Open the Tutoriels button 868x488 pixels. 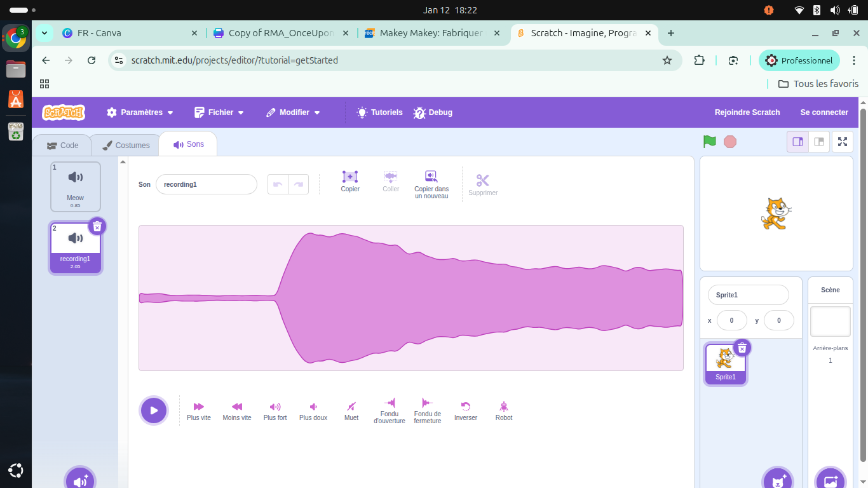[x=380, y=112]
